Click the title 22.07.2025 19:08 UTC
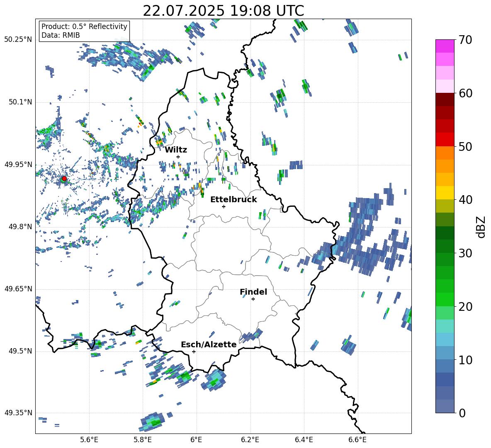The width and height of the screenshot is (491, 448). pos(223,11)
